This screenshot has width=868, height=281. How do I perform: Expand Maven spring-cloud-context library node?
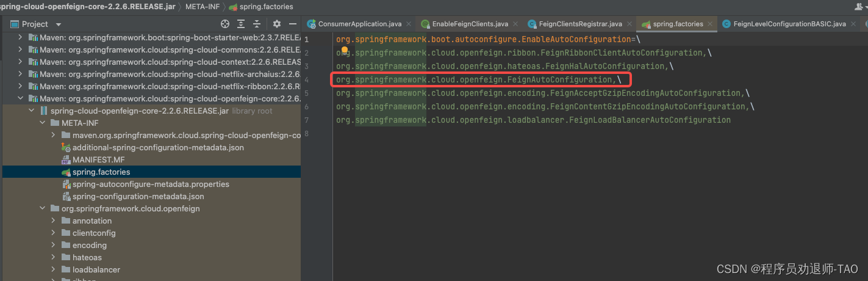[x=20, y=62]
